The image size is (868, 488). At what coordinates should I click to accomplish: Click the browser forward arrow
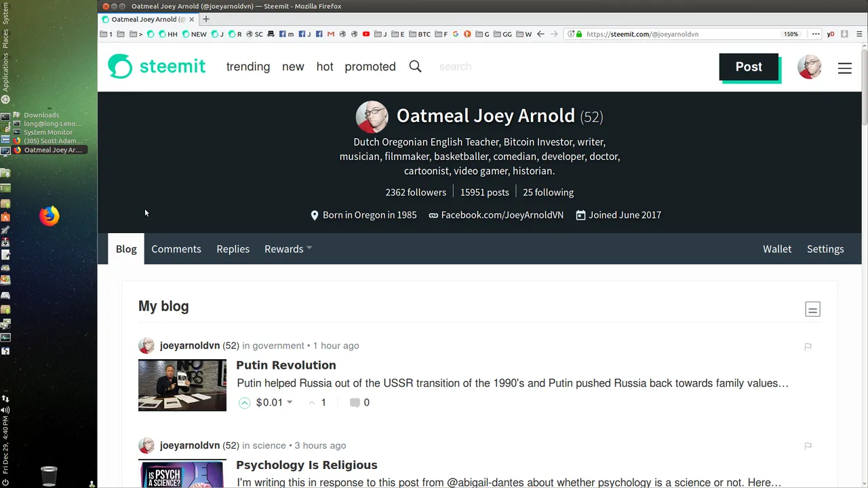[554, 34]
